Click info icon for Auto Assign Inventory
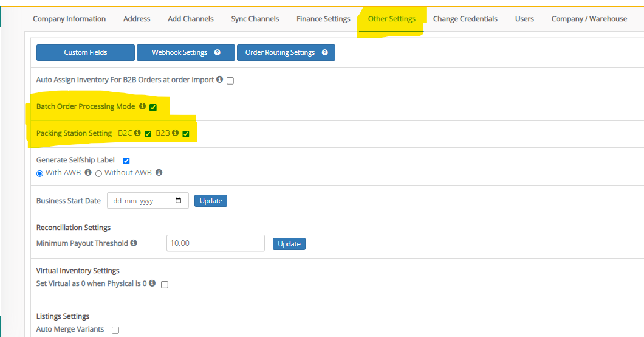The height and width of the screenshot is (337, 644). click(220, 79)
